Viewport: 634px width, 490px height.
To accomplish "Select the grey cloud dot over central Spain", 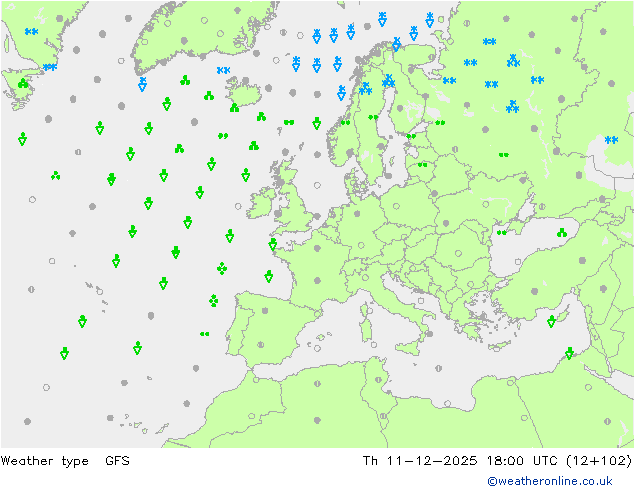I will (265, 310).
